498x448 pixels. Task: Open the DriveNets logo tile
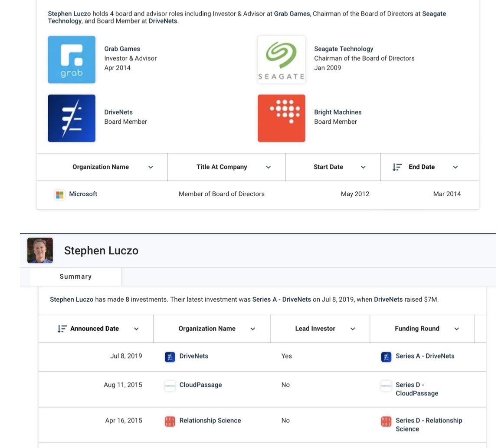click(x=72, y=118)
